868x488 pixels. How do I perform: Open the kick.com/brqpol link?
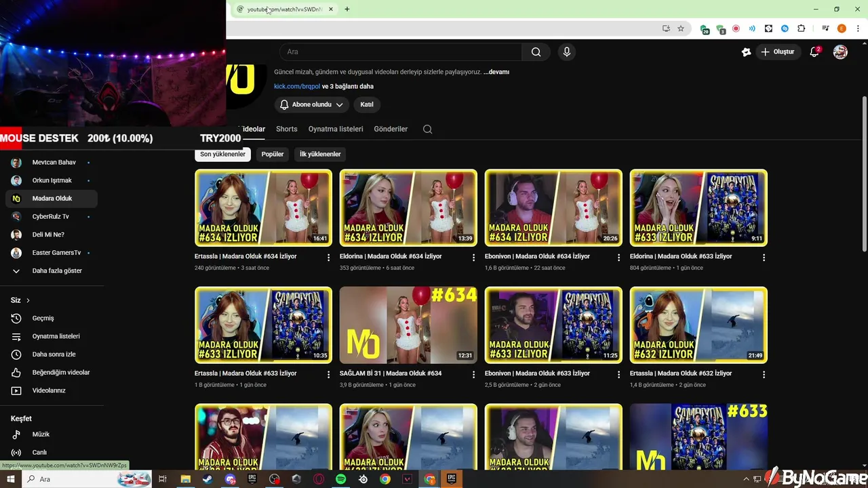(297, 86)
